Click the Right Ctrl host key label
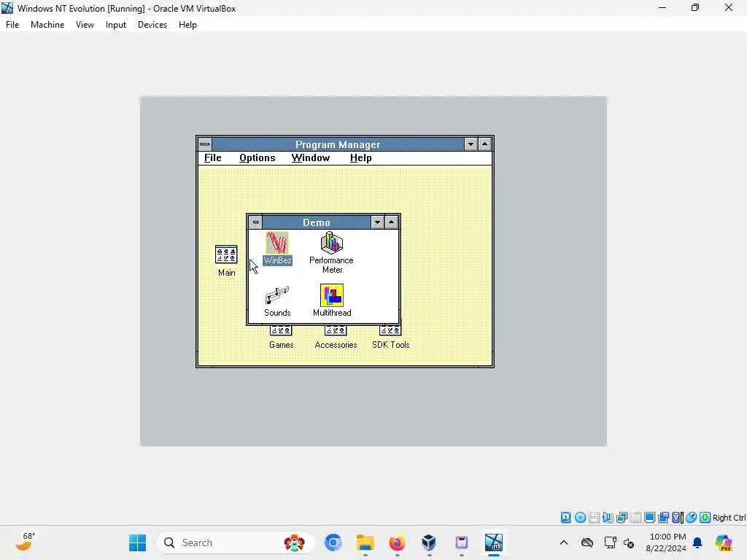The width and height of the screenshot is (747, 560). point(729,518)
